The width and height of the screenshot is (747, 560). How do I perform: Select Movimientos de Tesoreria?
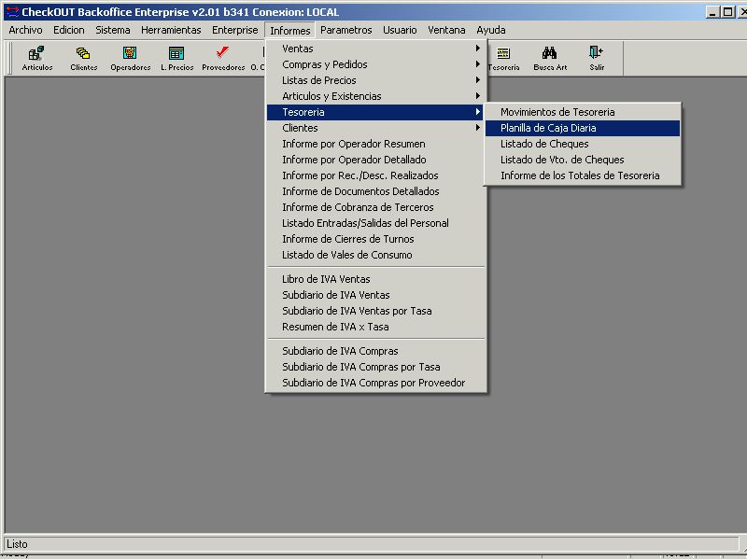tap(583, 112)
